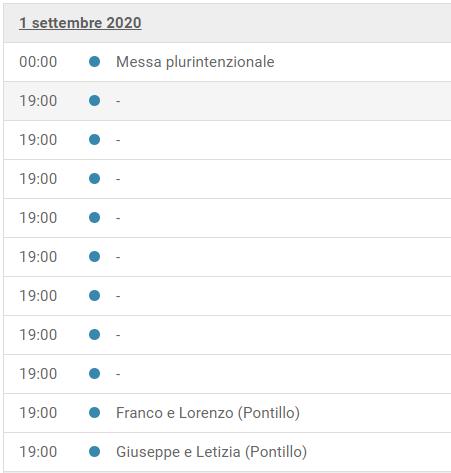The image size is (451, 473).
Task: Click blue dot in the highlighted 19:00 row
Action: tap(95, 101)
